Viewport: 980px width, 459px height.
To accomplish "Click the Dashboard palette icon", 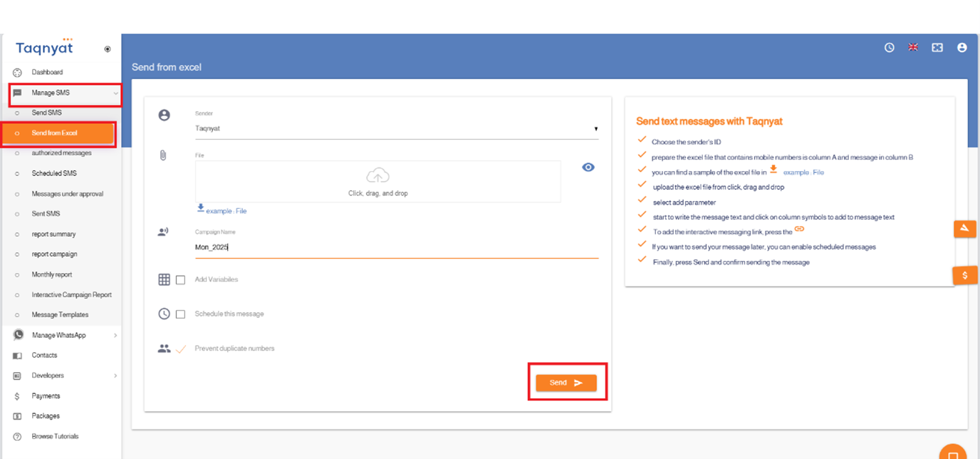I will pos(18,73).
